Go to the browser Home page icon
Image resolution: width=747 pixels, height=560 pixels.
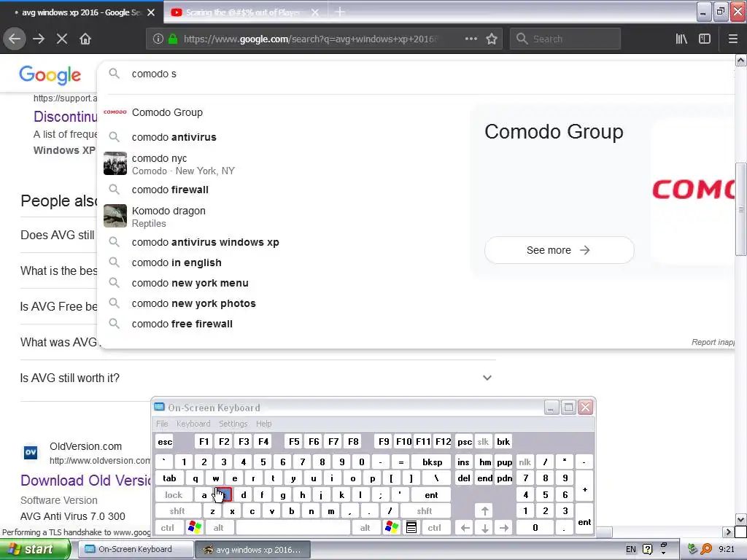click(x=85, y=39)
